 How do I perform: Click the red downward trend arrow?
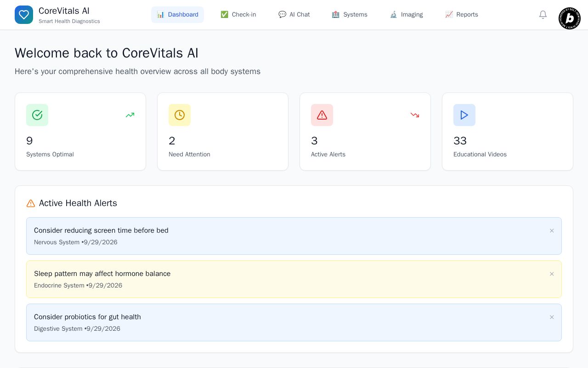415,115
